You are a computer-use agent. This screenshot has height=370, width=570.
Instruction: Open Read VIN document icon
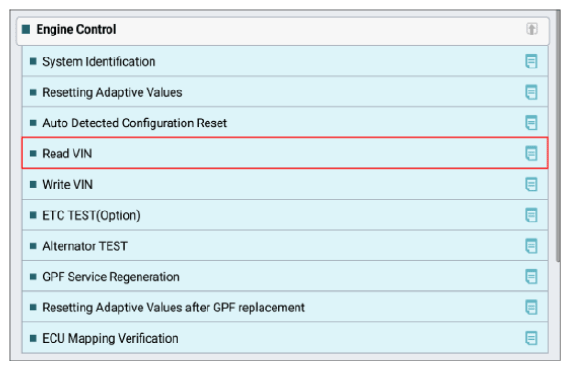click(x=531, y=153)
